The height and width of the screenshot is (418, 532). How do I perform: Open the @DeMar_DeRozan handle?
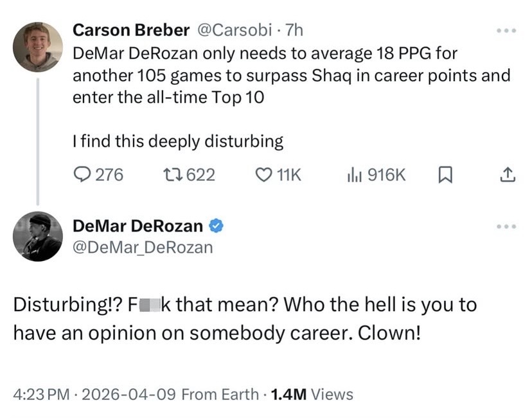tap(143, 248)
